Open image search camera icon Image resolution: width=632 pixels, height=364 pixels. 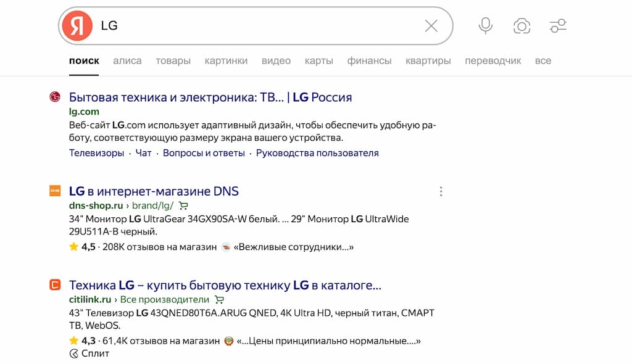522,26
